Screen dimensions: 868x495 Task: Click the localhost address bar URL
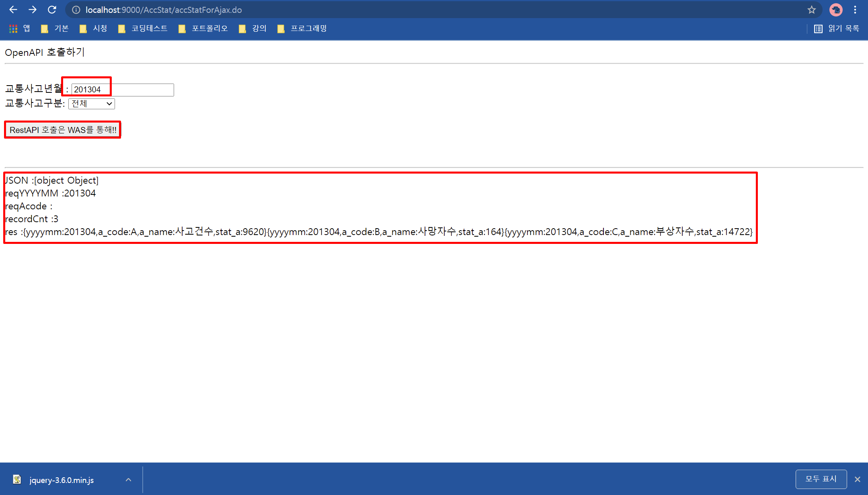pyautogui.click(x=164, y=10)
